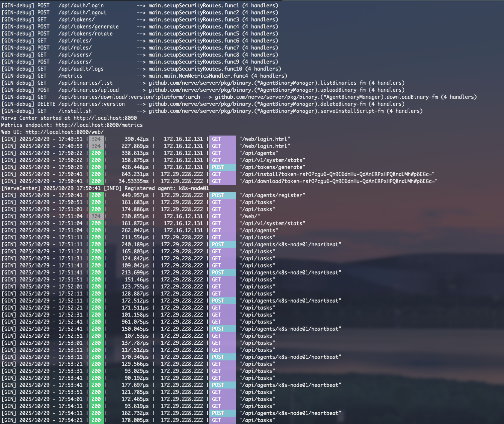Select the '/install.sh' route path
Viewport: 504px width, 424px height.
[x=75, y=111]
